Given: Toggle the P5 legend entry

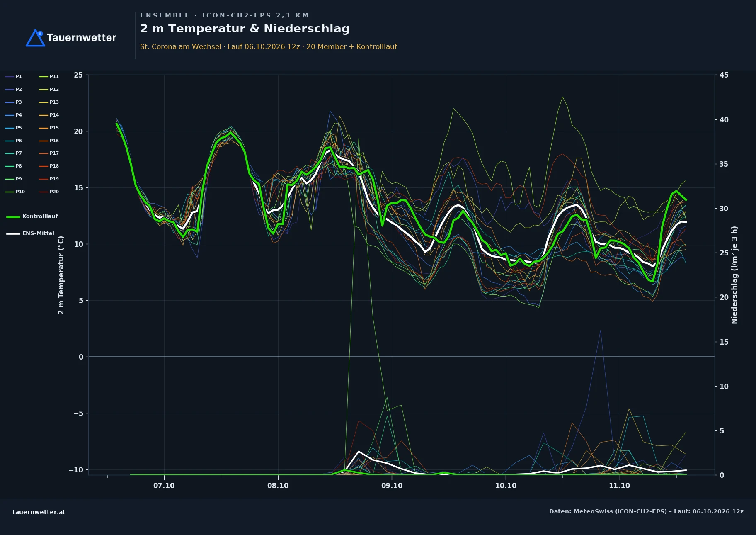Looking at the screenshot, I should coord(14,128).
